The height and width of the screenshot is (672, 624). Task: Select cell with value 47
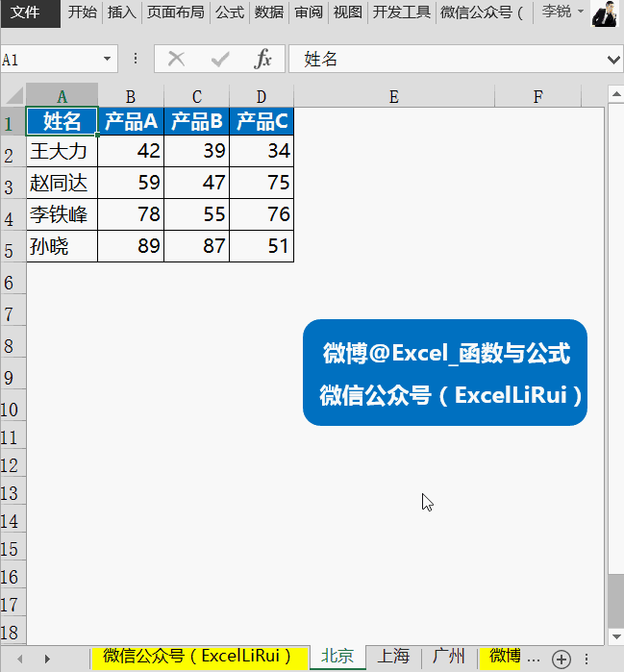(x=197, y=183)
